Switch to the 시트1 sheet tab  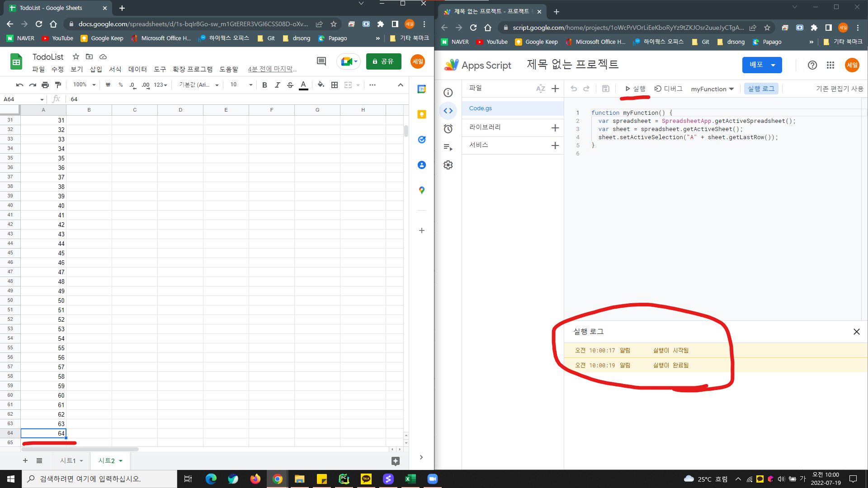(69, 460)
